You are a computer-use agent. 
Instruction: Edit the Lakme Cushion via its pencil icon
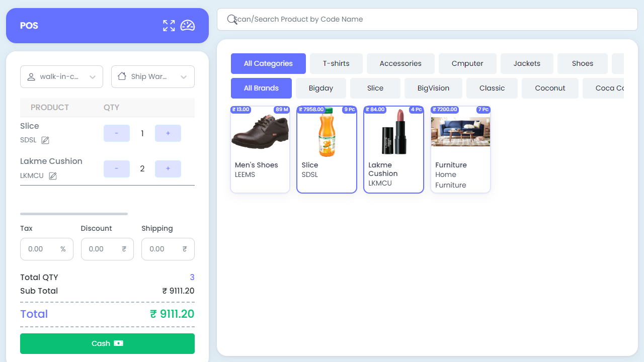53,176
